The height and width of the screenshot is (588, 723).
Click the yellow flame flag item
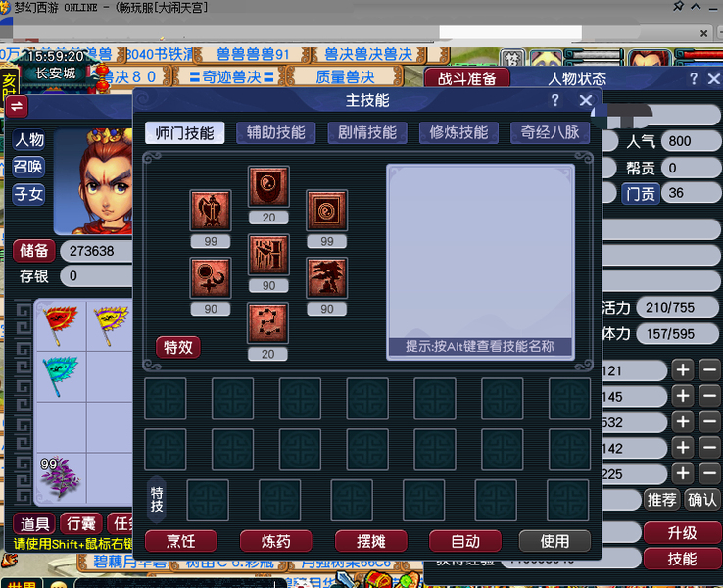click(111, 324)
